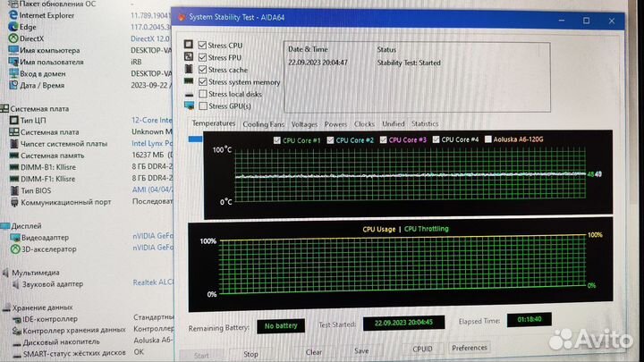Screen dimensions: 644x362
Task: Click the Видеоадаптер icon
Action: click(15, 237)
